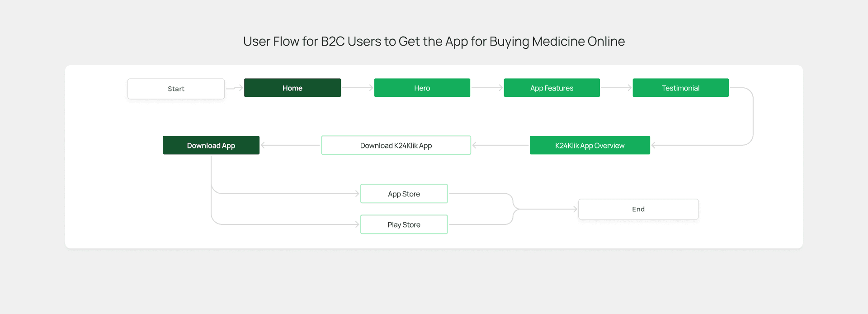
Task: Click the End node
Action: click(638, 209)
